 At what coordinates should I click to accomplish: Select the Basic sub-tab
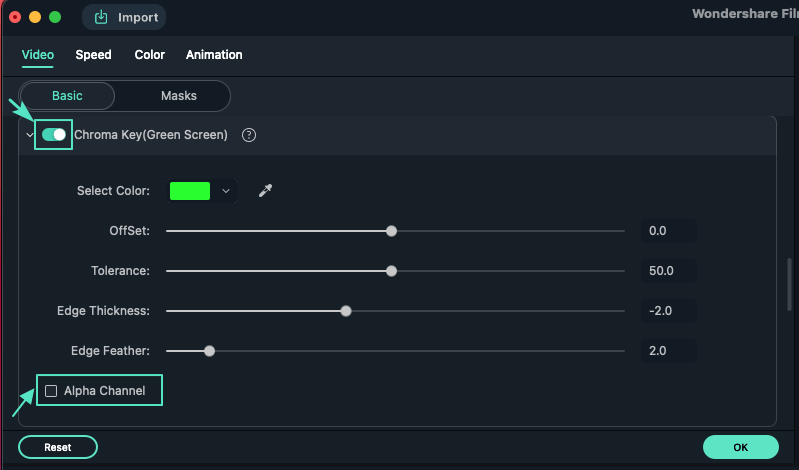pos(67,96)
